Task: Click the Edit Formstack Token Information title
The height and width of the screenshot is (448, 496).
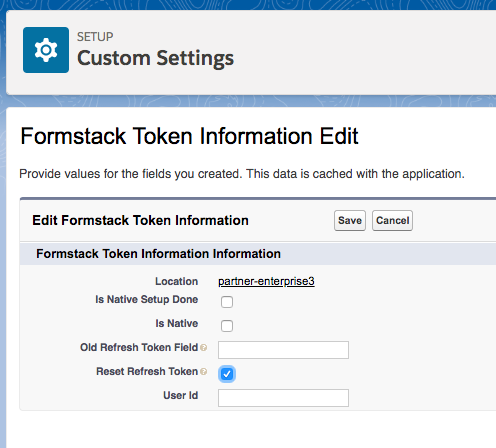Action: pyautogui.click(x=140, y=220)
